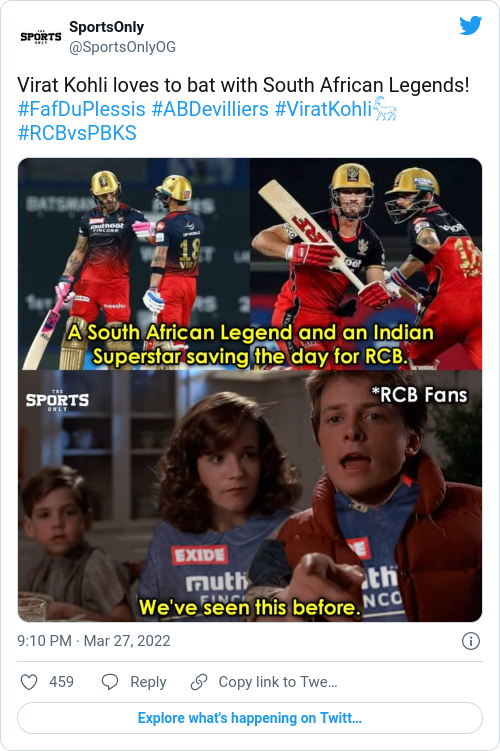
Task: Select Copy link to Tweet text
Action: click(278, 682)
